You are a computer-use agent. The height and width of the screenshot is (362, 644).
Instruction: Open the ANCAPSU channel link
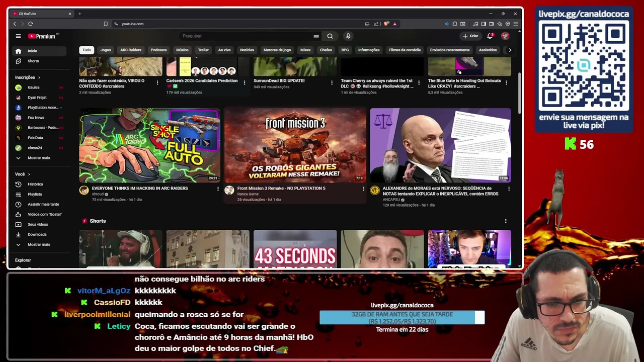[391, 200]
